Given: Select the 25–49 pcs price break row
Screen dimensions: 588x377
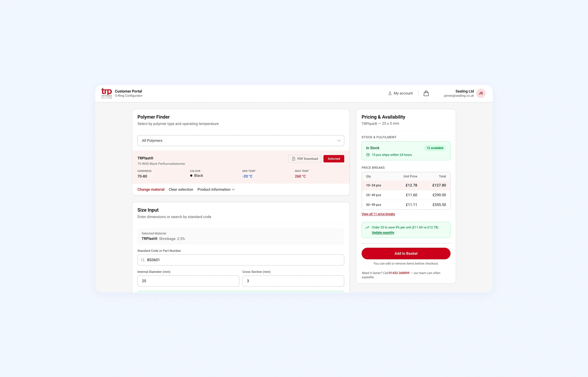Looking at the screenshot, I should click(406, 195).
